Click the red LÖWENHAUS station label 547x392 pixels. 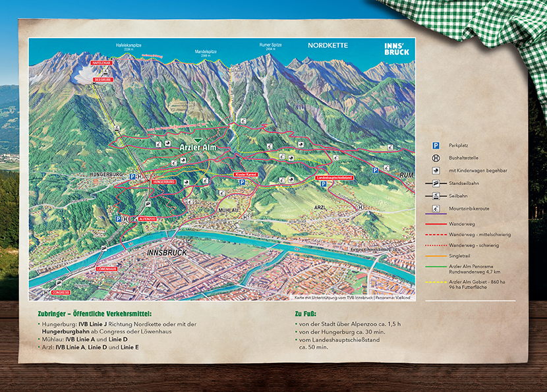107,269
